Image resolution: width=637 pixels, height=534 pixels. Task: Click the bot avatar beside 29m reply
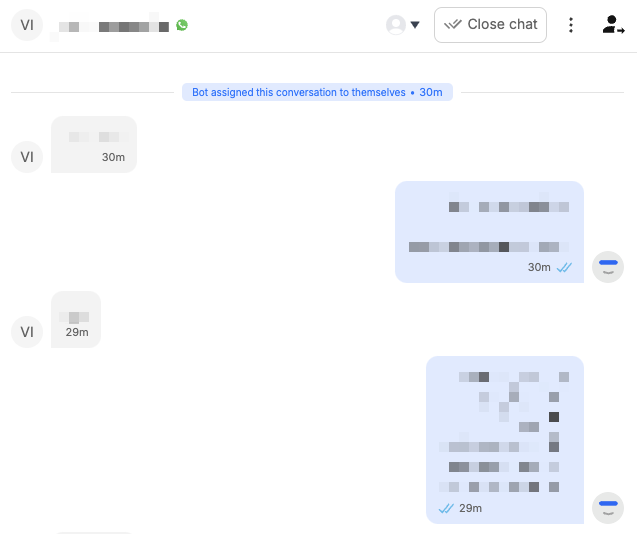tap(608, 508)
